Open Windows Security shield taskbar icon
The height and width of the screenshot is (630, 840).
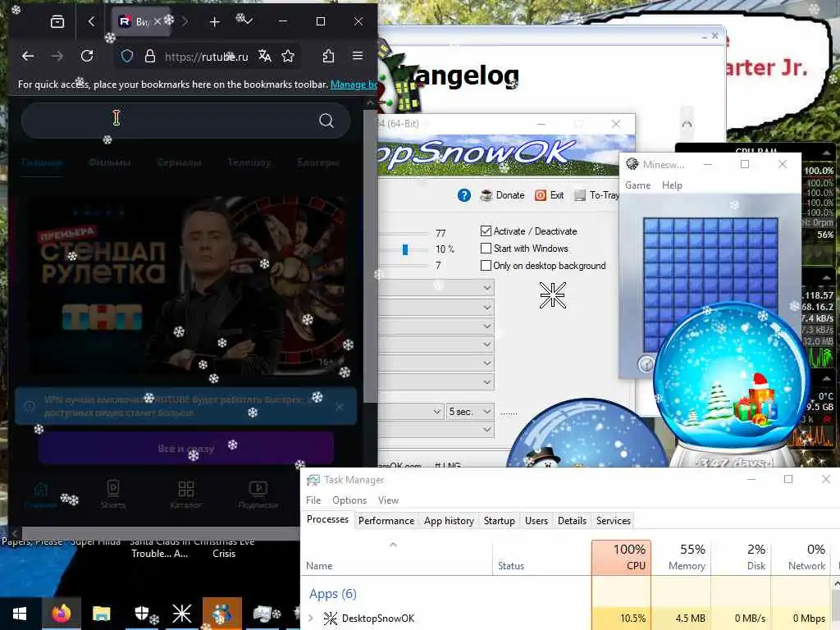click(141, 614)
